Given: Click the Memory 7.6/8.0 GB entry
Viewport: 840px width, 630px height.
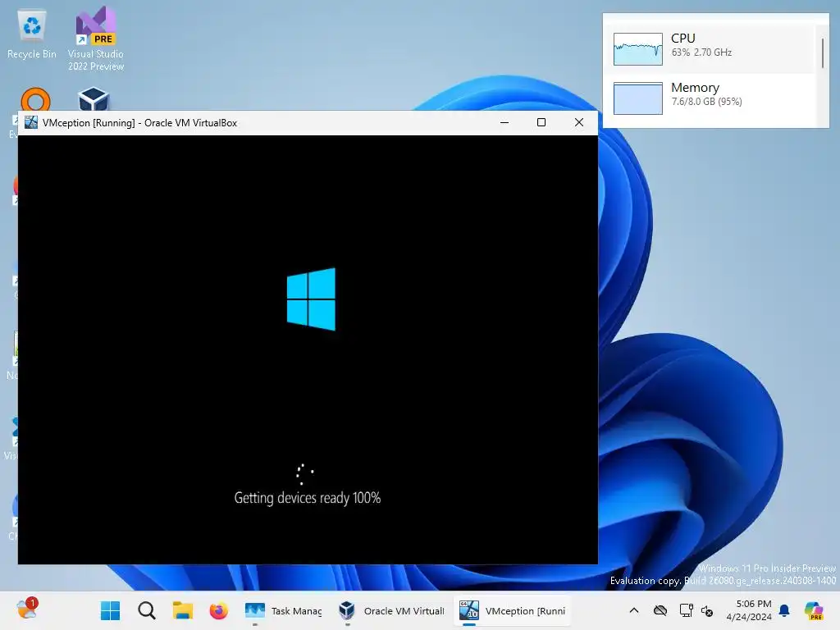Looking at the screenshot, I should coord(710,98).
